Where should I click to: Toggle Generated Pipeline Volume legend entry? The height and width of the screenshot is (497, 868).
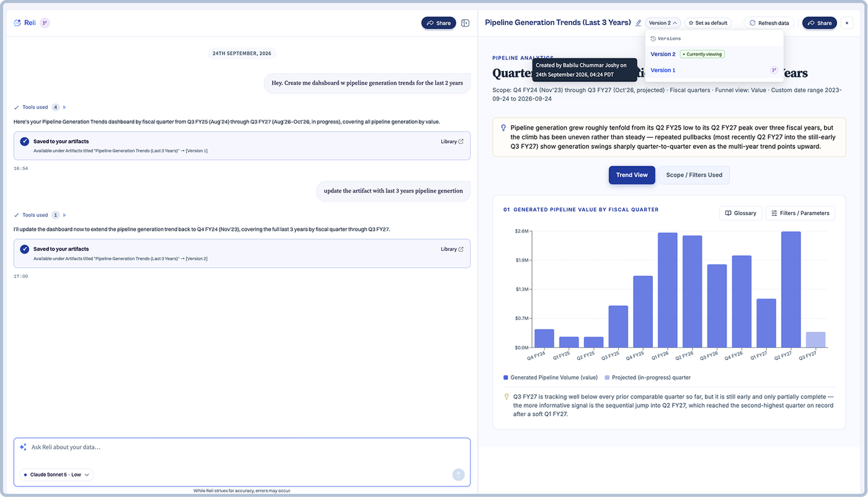point(551,377)
